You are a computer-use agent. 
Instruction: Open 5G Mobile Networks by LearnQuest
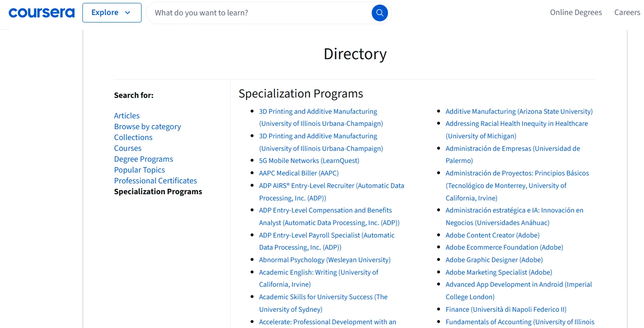click(309, 160)
